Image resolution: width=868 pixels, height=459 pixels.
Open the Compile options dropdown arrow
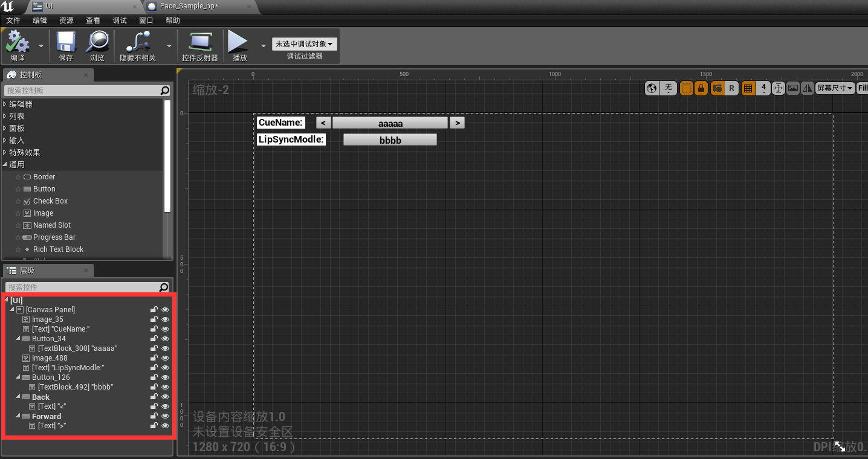click(41, 46)
